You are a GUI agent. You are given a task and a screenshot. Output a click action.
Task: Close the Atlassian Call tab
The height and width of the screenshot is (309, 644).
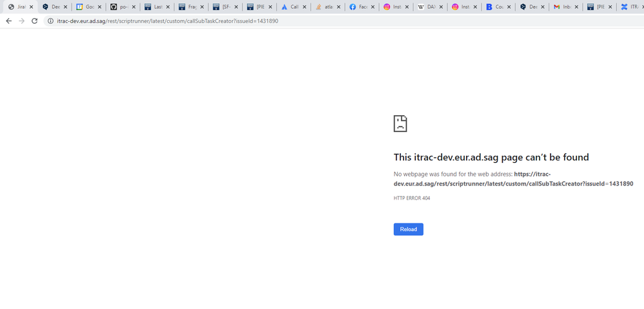coord(304,7)
